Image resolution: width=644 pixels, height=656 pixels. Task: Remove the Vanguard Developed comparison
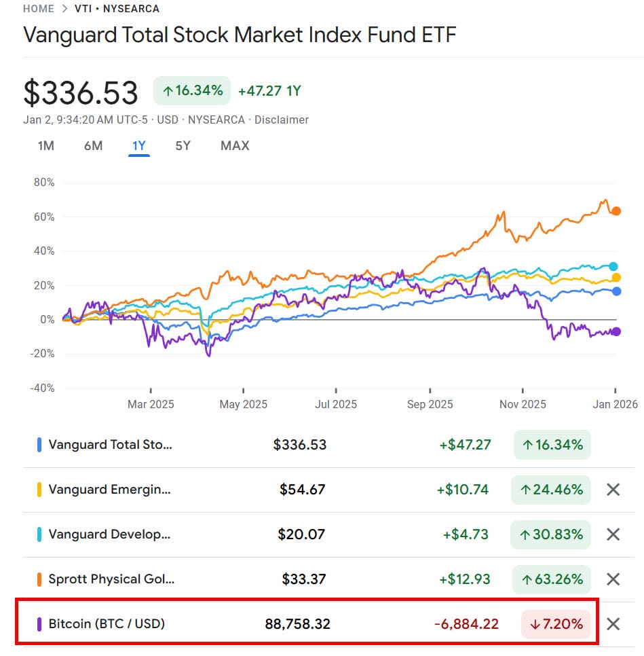[613, 534]
